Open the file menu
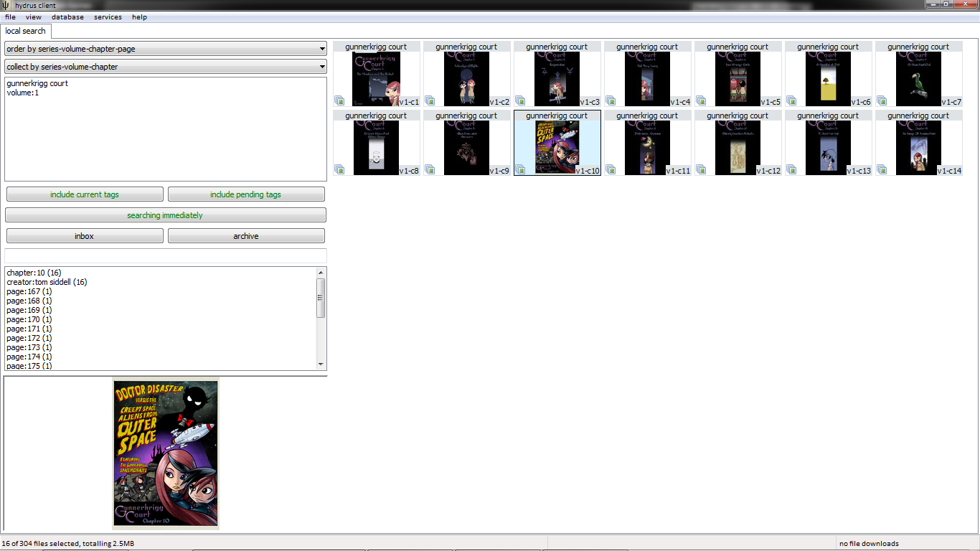This screenshot has height=551, width=980. coord(10,17)
